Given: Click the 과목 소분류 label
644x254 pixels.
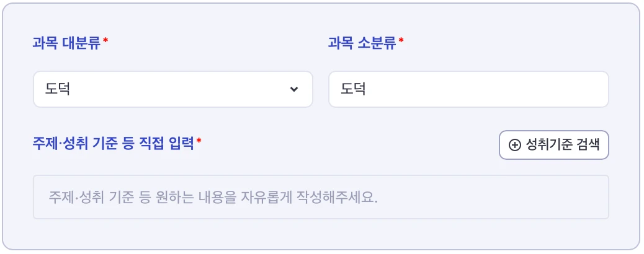Looking at the screenshot, I should click(362, 43).
